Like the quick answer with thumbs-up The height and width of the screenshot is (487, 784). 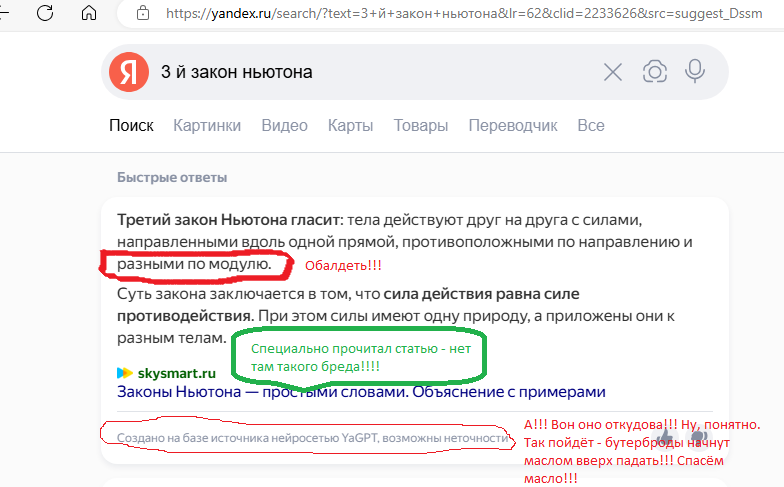click(666, 438)
